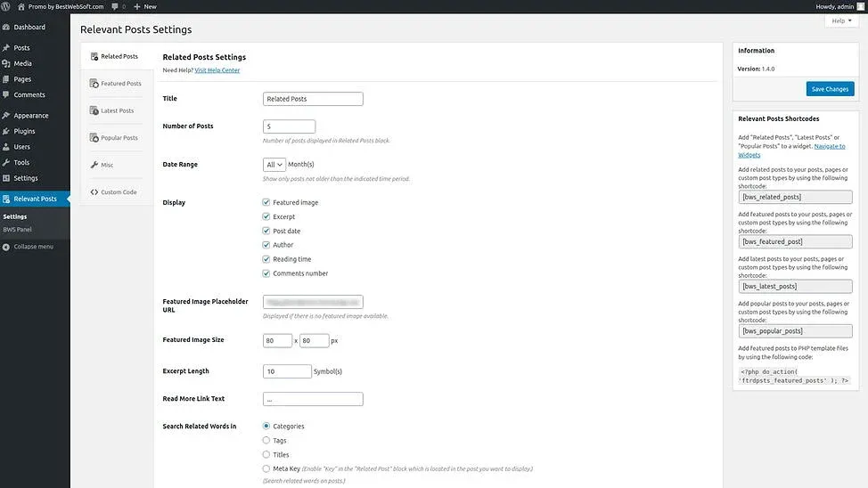This screenshot has height=488, width=868.
Task: Click the Dashboard gauge icon
Action: [6, 27]
